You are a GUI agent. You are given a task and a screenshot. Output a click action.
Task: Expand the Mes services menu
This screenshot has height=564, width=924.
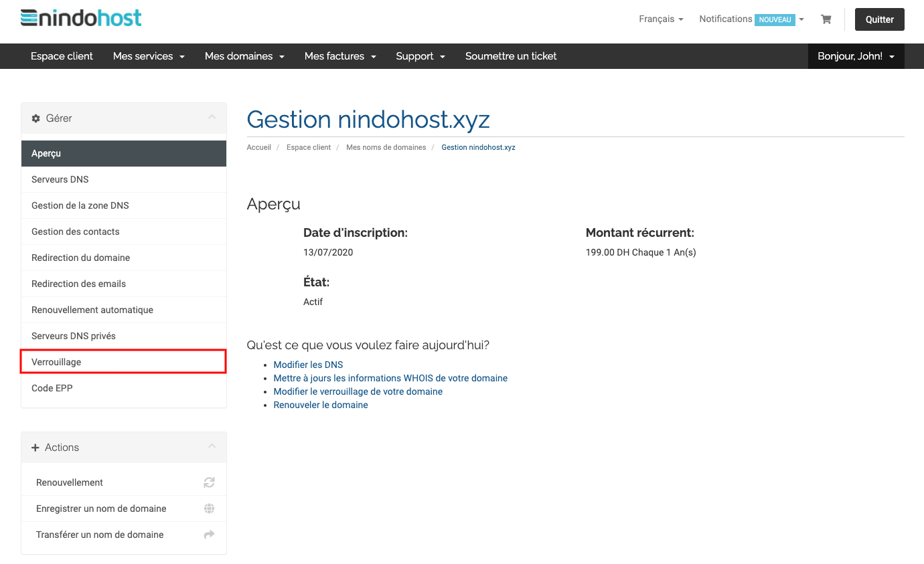149,56
